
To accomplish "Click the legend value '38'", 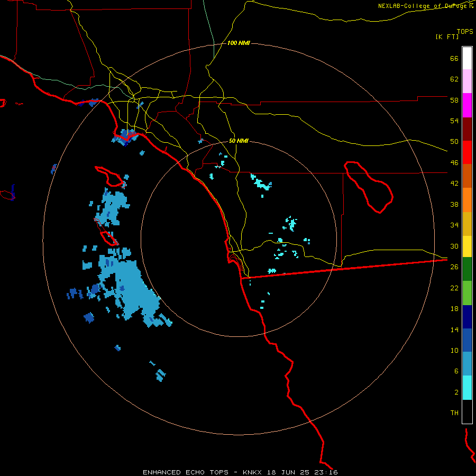I will click(x=454, y=204).
